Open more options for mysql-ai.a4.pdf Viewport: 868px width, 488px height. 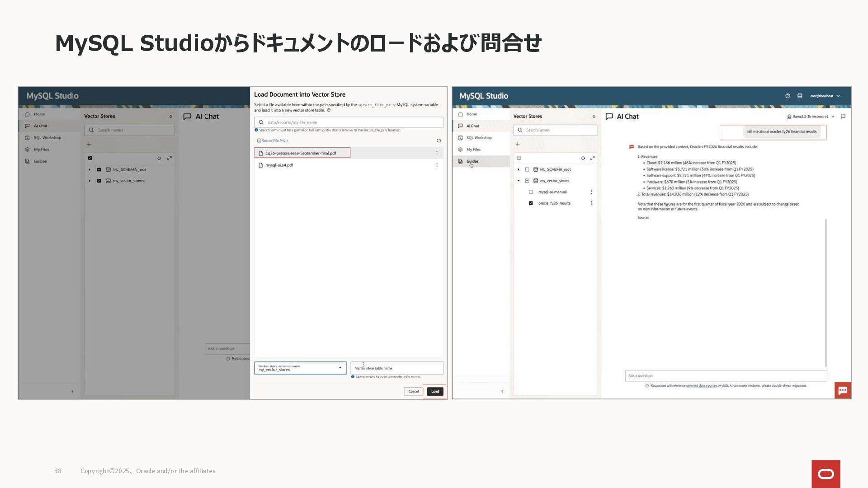coord(437,165)
